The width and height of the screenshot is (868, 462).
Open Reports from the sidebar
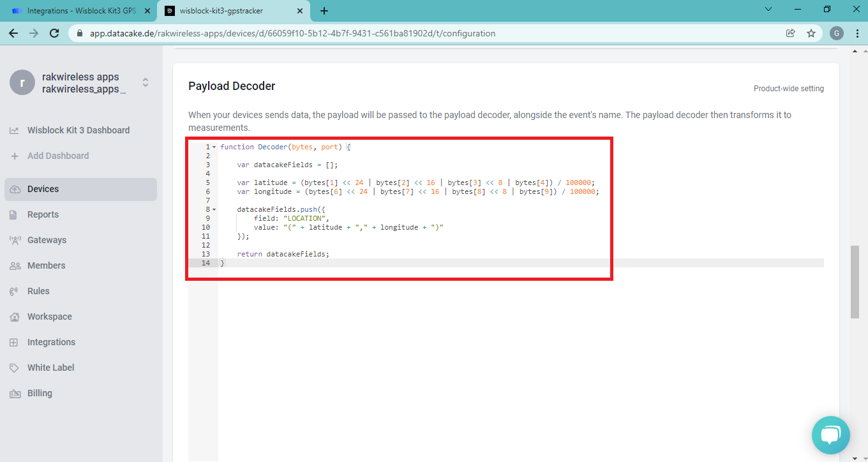coord(43,214)
